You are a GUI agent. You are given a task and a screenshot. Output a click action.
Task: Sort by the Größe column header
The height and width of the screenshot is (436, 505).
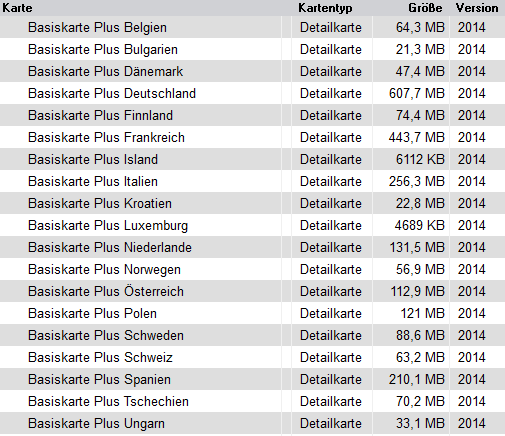[425, 8]
